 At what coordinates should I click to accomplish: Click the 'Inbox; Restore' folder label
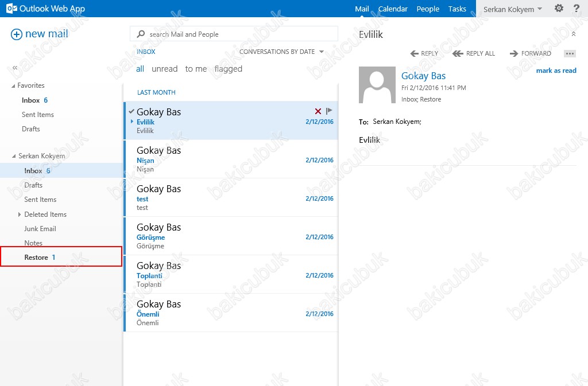point(421,100)
